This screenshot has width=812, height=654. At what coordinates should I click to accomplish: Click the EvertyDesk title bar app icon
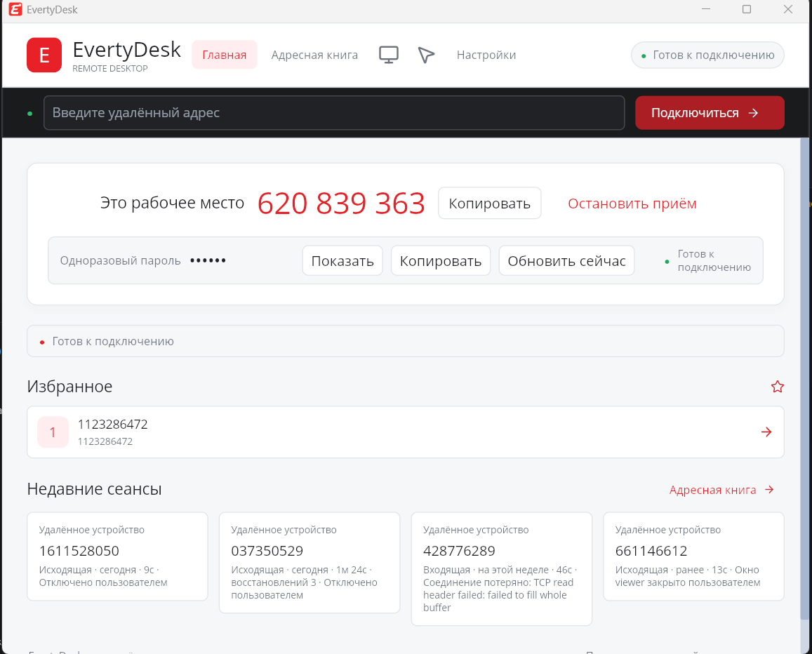coord(15,9)
